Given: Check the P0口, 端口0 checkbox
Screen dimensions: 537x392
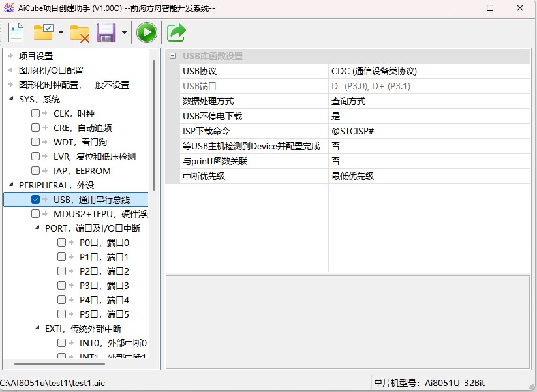Looking at the screenshot, I should pyautogui.click(x=61, y=243).
